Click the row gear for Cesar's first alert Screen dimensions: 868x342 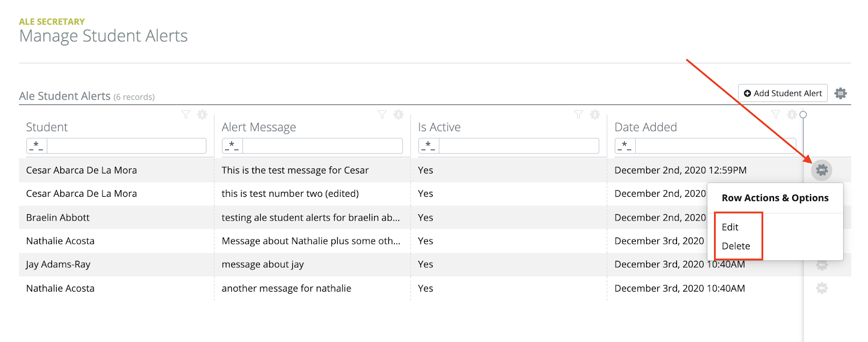[822, 170]
